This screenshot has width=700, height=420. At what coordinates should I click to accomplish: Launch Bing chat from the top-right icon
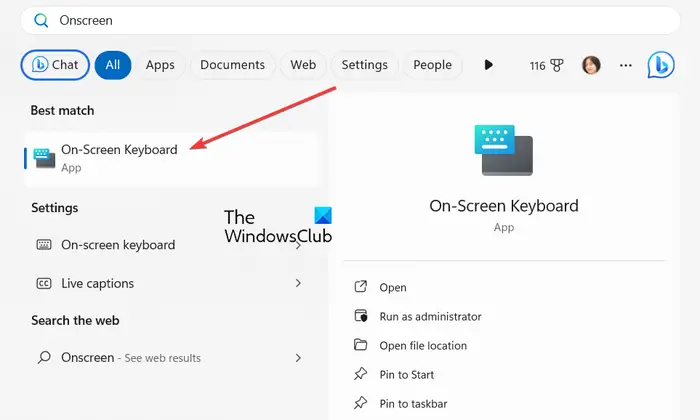tap(661, 65)
